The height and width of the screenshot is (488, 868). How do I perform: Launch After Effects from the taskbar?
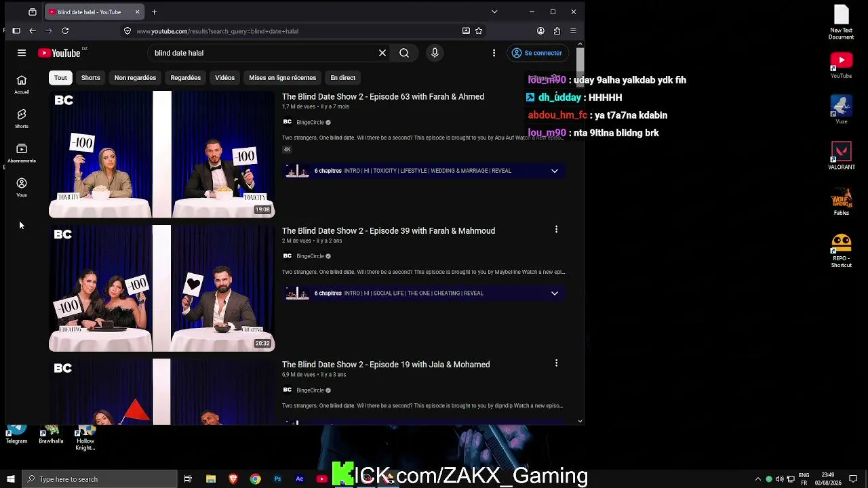(x=300, y=479)
